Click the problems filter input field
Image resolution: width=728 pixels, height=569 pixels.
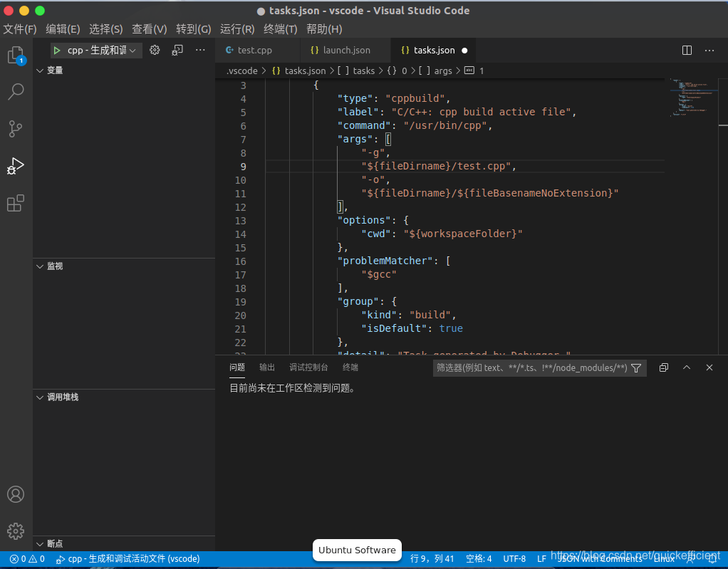click(532, 368)
